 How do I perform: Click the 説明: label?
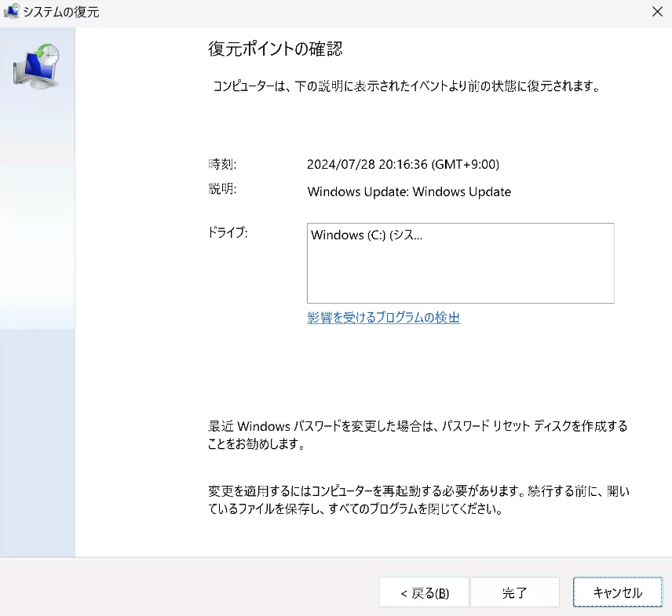coord(222,188)
